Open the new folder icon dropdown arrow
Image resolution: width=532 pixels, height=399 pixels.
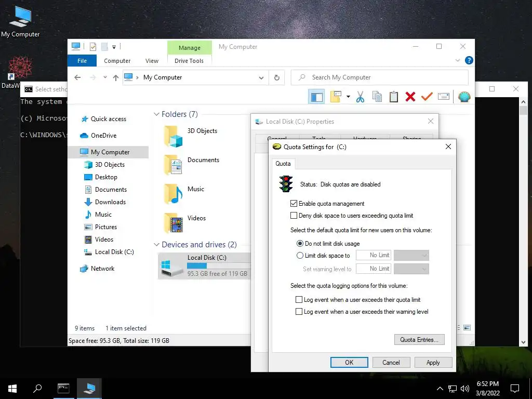pyautogui.click(x=348, y=97)
